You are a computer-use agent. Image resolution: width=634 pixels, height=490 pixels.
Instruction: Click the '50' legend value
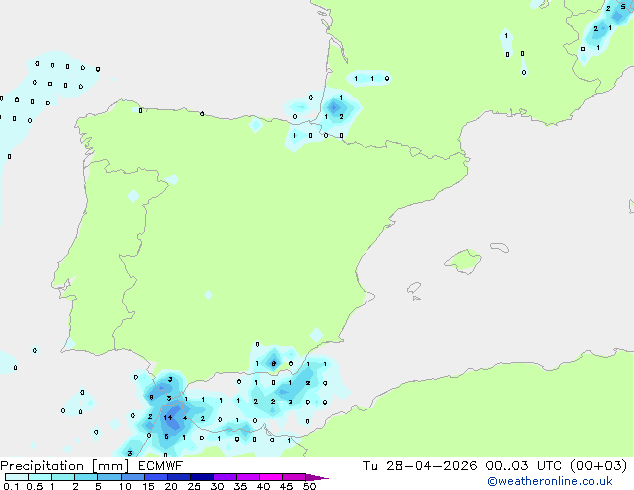309,486
